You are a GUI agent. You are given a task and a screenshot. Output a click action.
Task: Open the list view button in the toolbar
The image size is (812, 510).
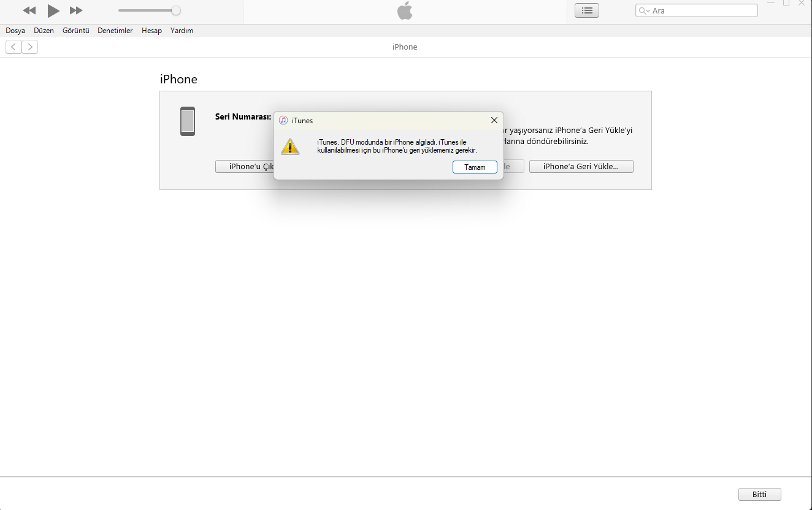587,10
